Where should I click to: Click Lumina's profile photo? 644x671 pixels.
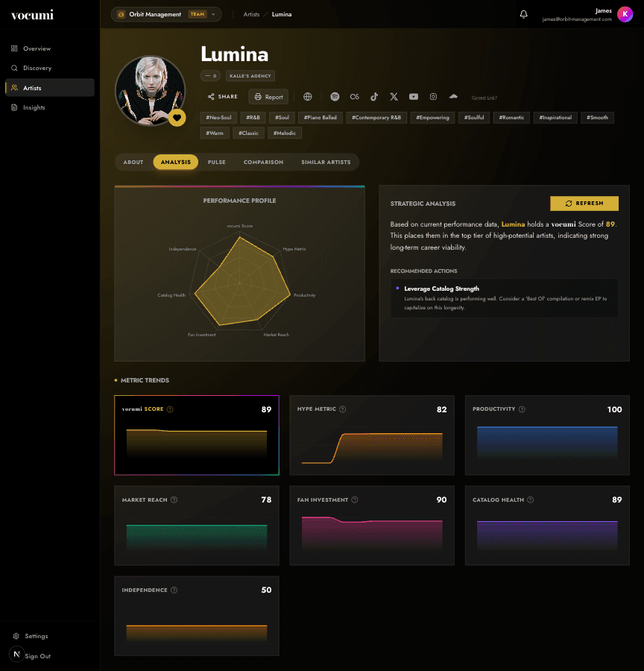[150, 90]
